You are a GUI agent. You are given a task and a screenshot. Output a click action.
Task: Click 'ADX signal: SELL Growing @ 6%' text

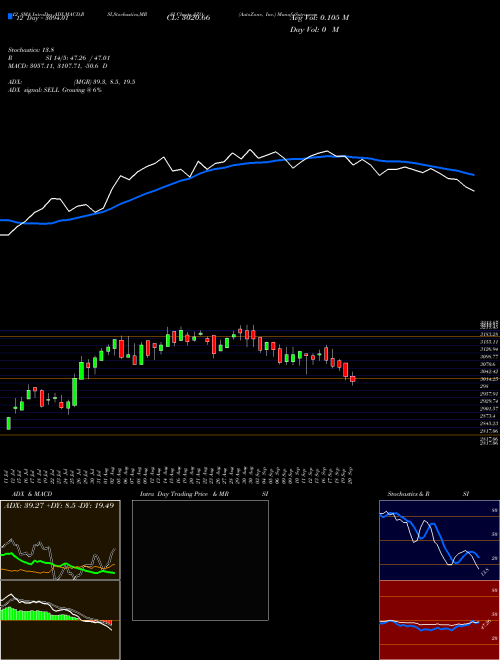(55, 90)
